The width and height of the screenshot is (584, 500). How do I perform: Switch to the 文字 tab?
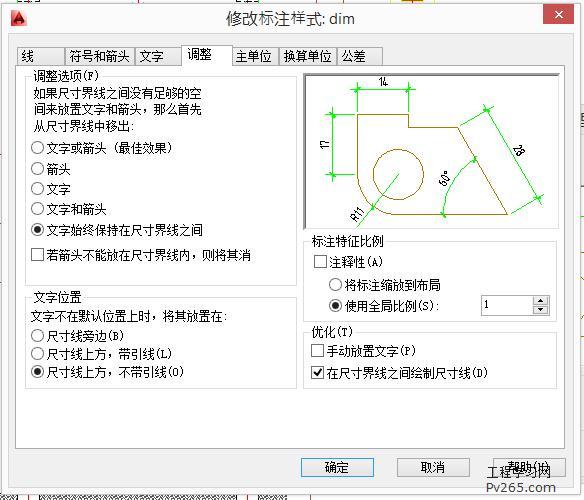[x=158, y=57]
